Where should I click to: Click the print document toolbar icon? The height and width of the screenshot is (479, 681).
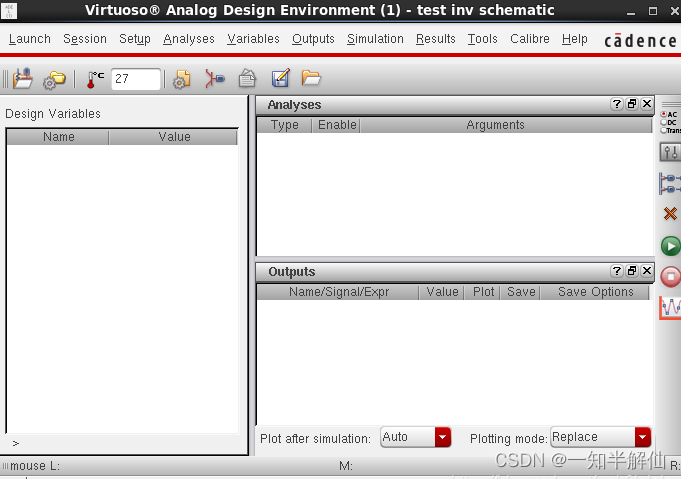tap(248, 79)
